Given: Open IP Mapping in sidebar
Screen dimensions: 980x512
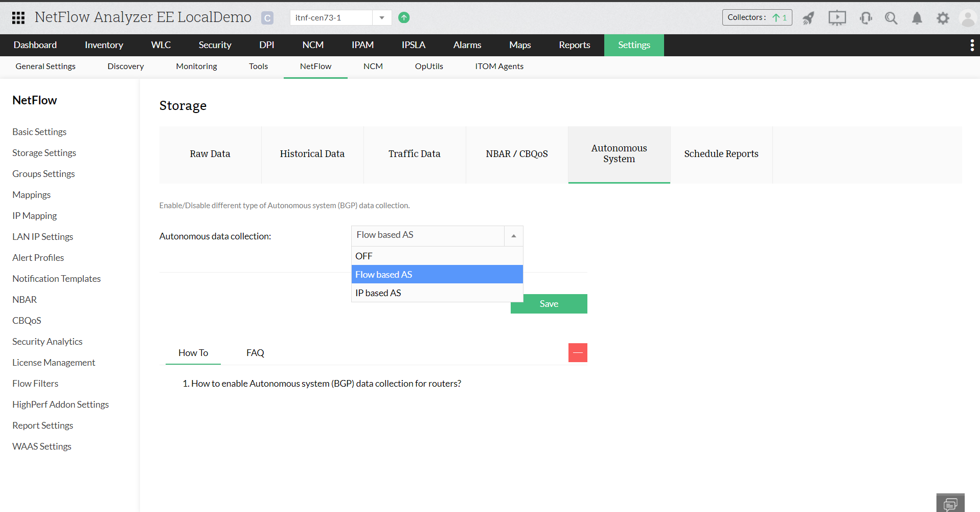Looking at the screenshot, I should pos(34,216).
